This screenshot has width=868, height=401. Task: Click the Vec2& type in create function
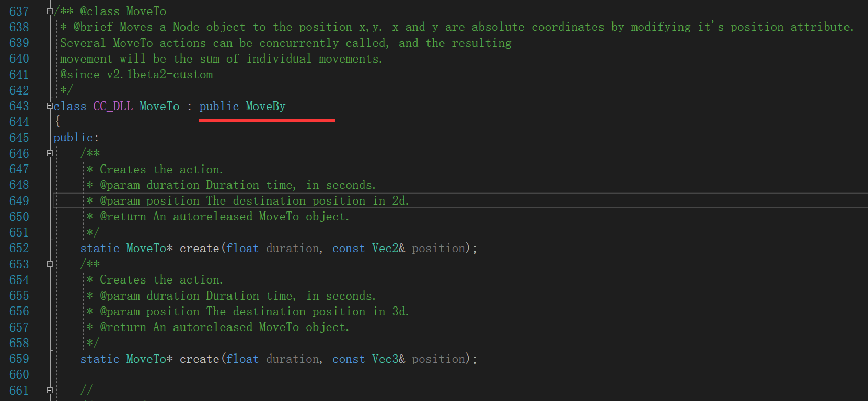pos(388,249)
